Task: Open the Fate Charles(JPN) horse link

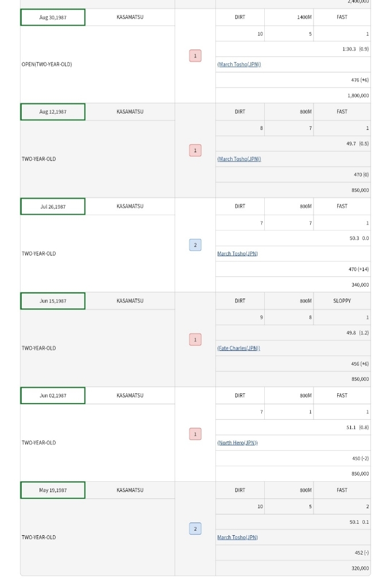Action: point(238,349)
